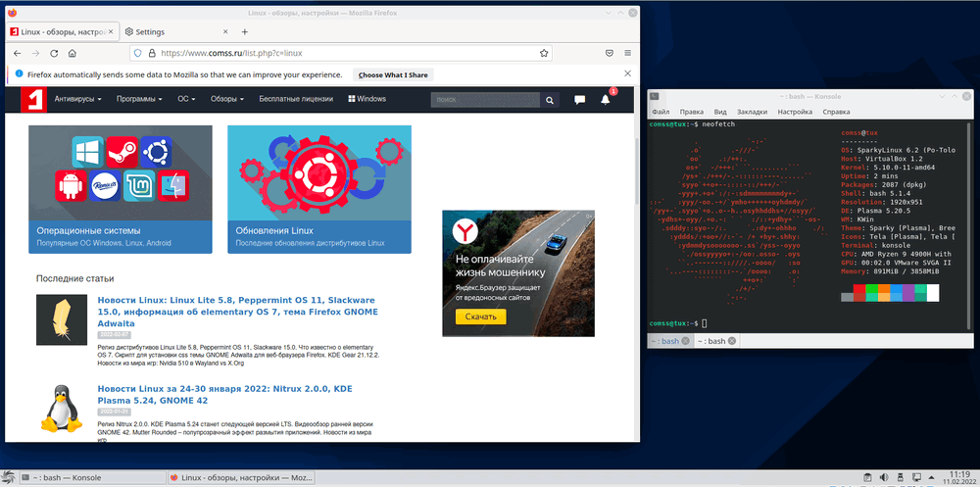Expand hidden system tray icons arrow
980x487 pixels.
coord(932,477)
